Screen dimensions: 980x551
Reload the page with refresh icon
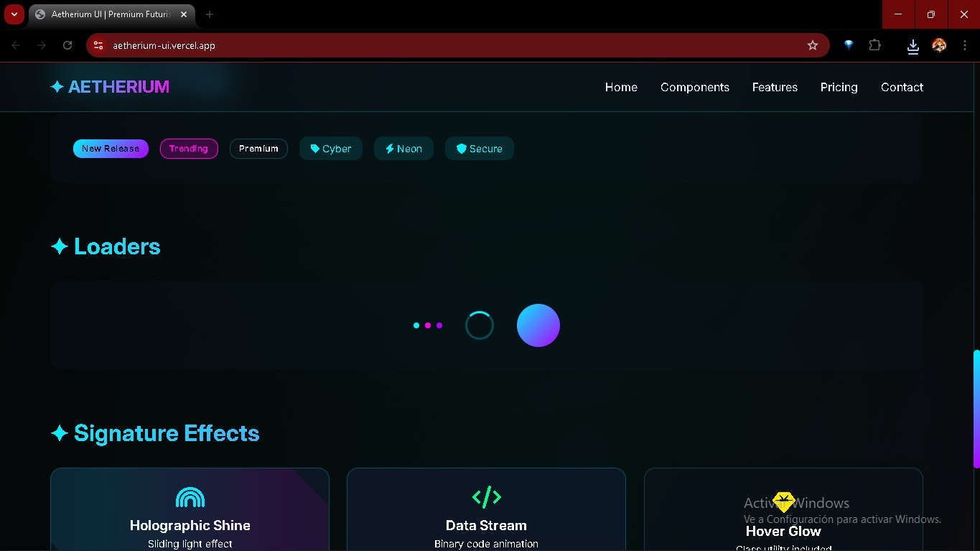pyautogui.click(x=67, y=45)
